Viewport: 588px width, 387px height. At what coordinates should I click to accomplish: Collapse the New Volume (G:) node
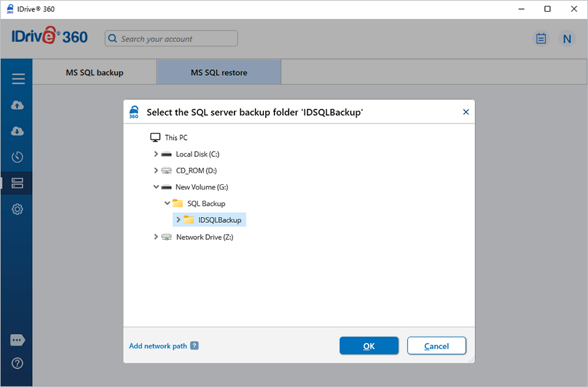(156, 187)
